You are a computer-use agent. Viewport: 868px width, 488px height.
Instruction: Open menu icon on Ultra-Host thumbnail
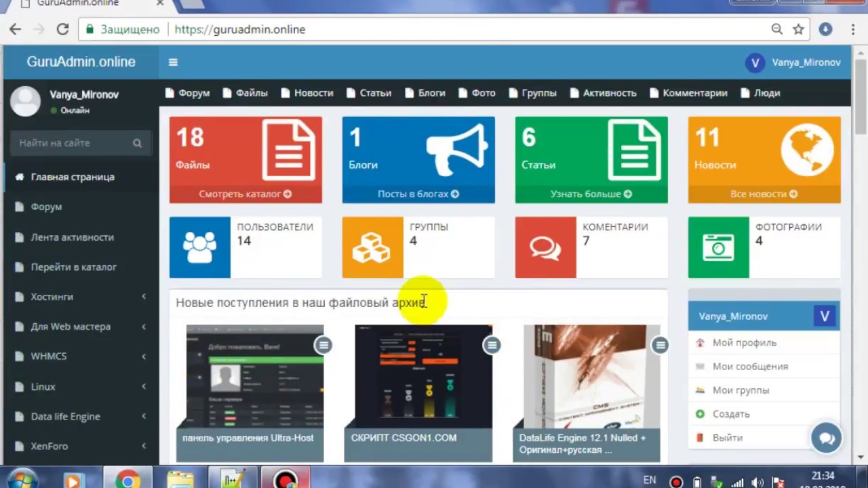click(323, 345)
